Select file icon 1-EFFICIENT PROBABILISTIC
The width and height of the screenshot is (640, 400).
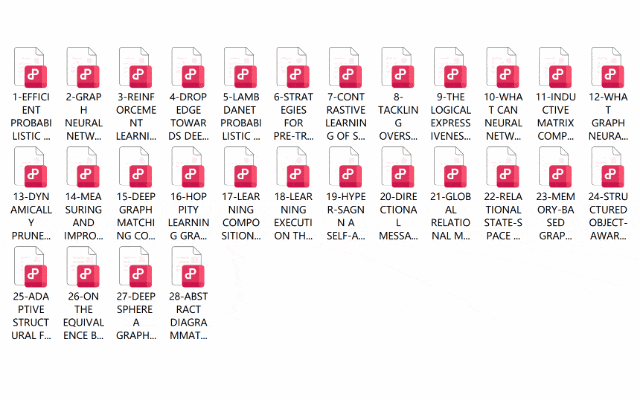pyautogui.click(x=31, y=67)
